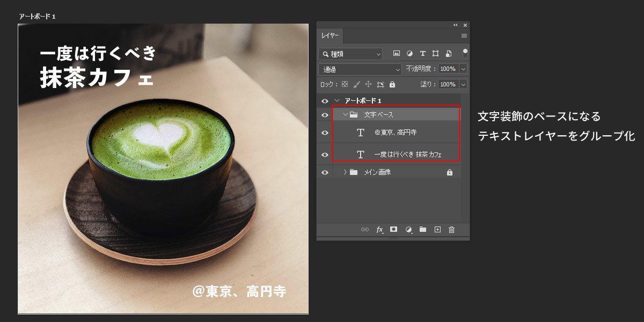The height and width of the screenshot is (322, 644).
Task: Hide the 一度は行くべき 抹茶カフェ layer
Action: 325,155
